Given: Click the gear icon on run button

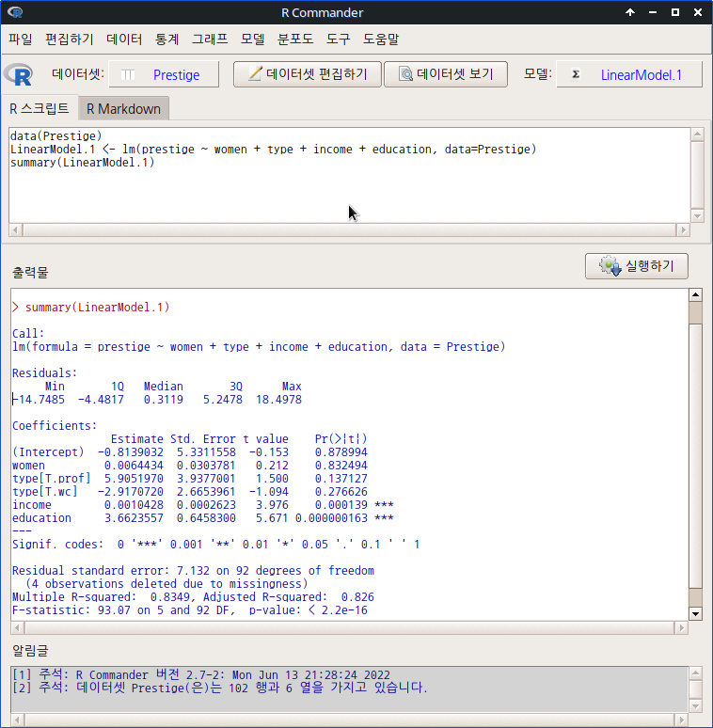Looking at the screenshot, I should pyautogui.click(x=610, y=266).
